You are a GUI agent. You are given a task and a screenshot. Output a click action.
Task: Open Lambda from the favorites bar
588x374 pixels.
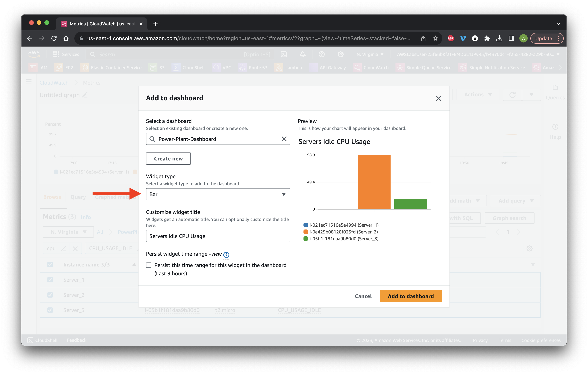(x=288, y=68)
